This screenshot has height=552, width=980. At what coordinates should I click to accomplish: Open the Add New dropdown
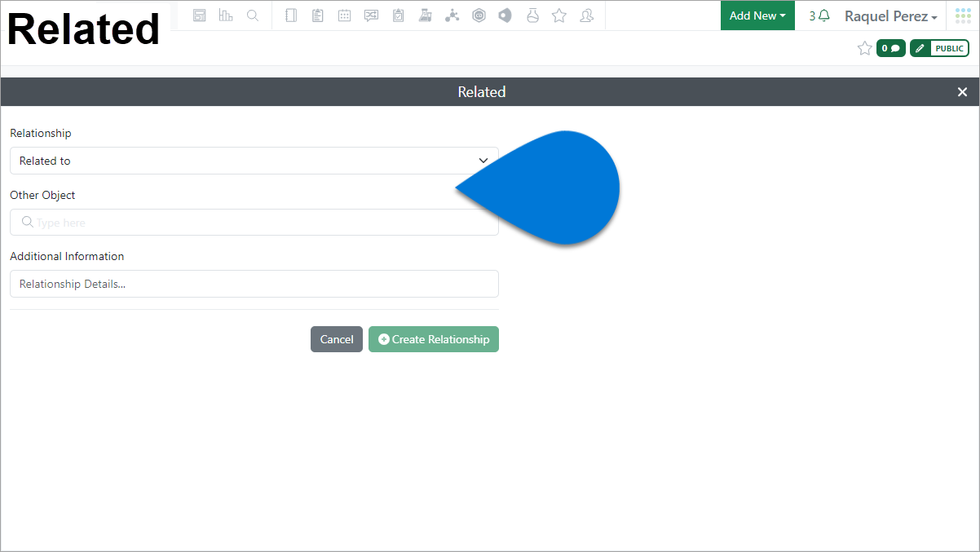(x=757, y=15)
